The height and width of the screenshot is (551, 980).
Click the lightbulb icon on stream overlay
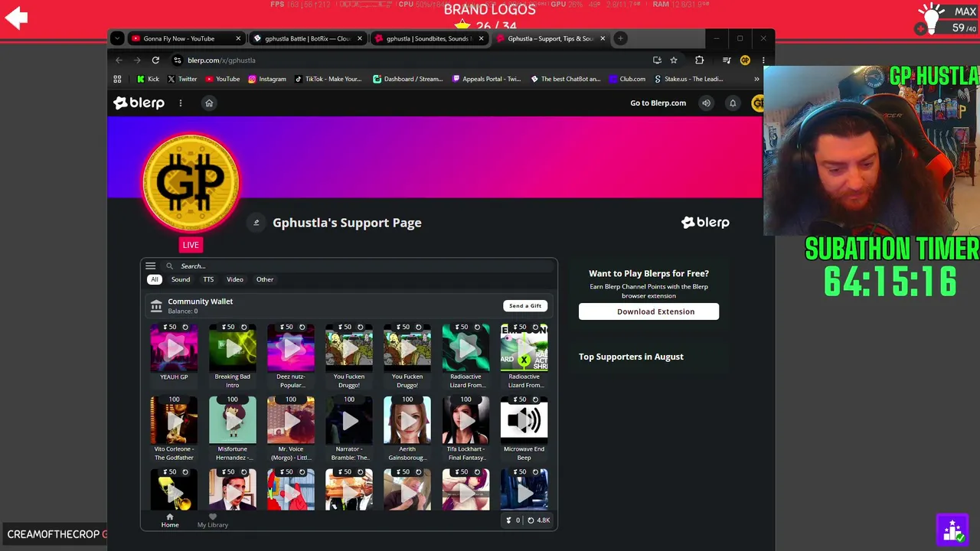[932, 19]
